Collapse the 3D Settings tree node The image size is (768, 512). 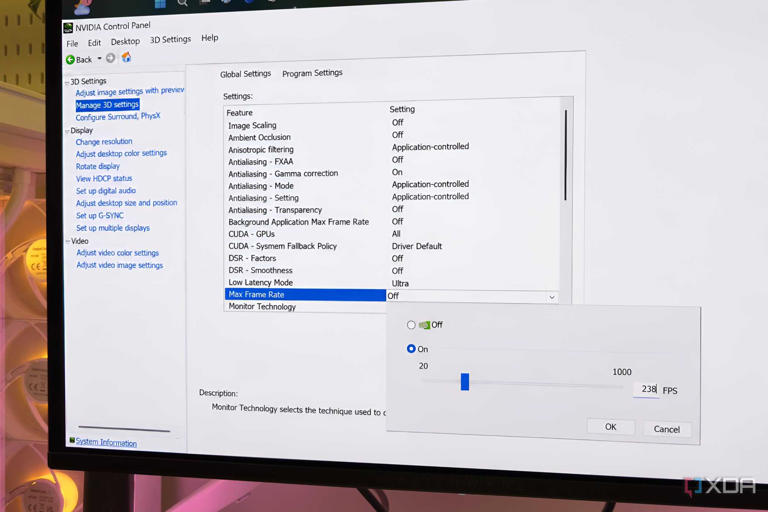coord(67,82)
